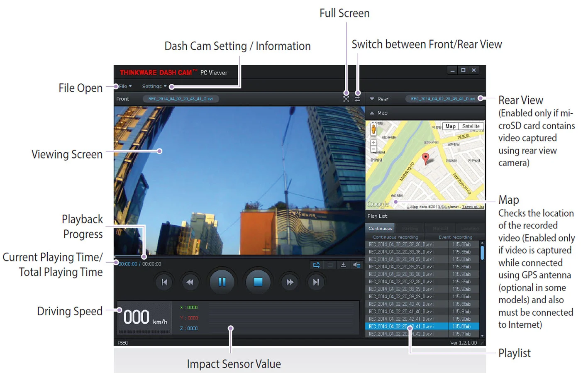Select the Parking playlist tab
Image resolution: width=588 pixels, height=373 pixels.
coord(410,228)
